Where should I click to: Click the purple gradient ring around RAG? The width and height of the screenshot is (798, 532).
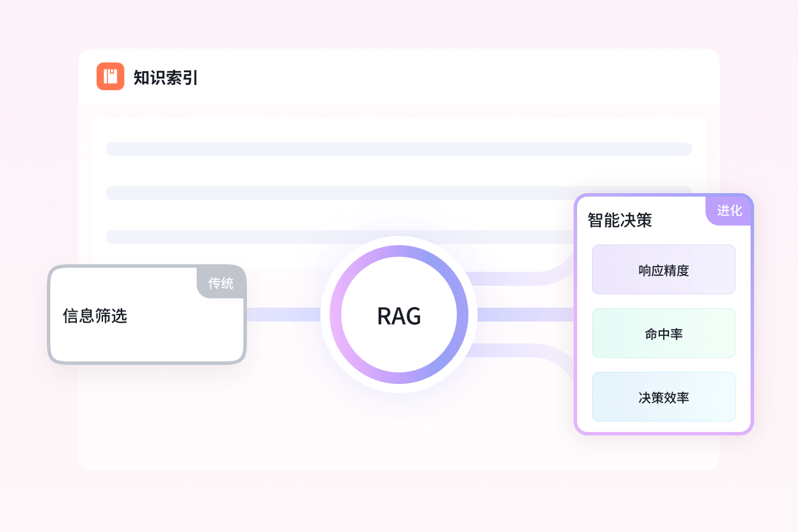(398, 250)
